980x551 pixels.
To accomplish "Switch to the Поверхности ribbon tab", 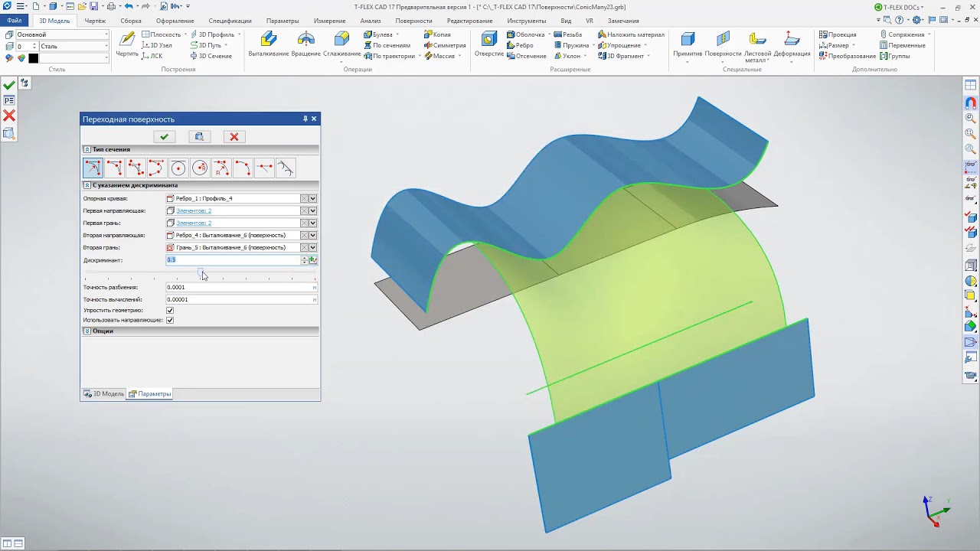I will (413, 21).
